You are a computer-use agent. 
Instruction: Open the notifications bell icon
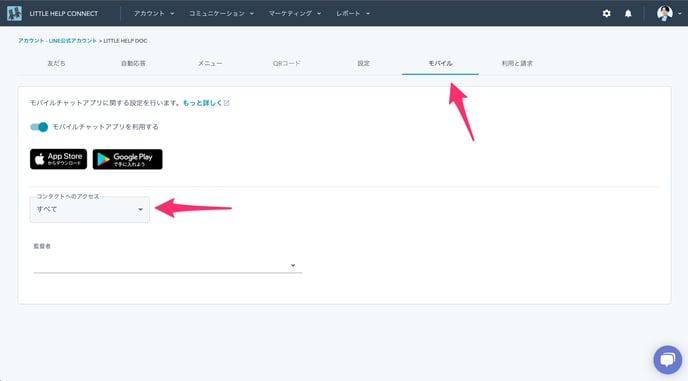[628, 14]
